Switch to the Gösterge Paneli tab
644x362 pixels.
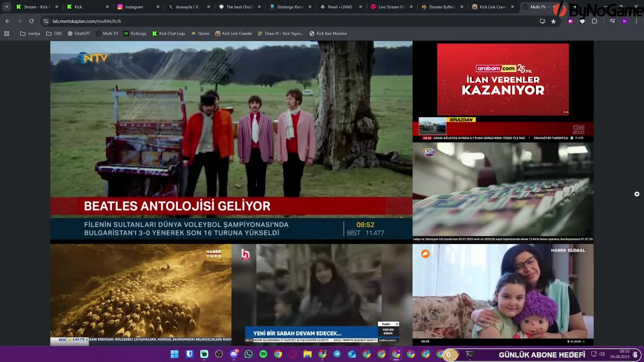coord(290,7)
